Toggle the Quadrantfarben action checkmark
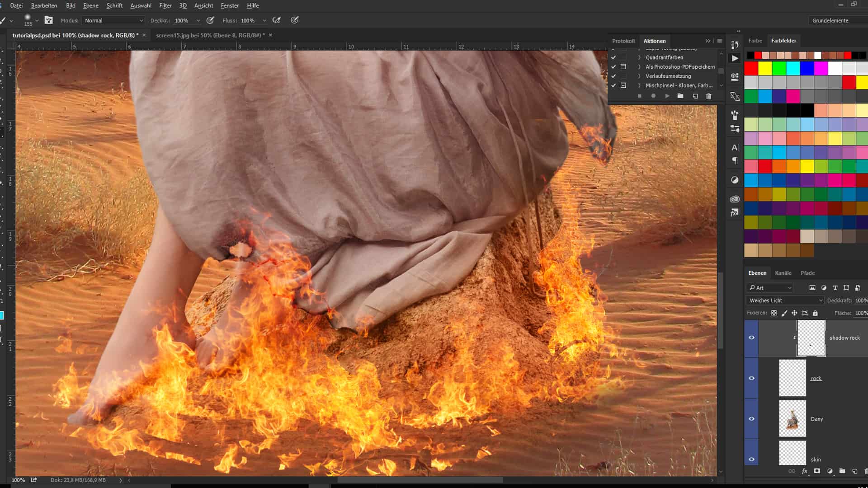Viewport: 868px width, 488px height. [x=613, y=57]
